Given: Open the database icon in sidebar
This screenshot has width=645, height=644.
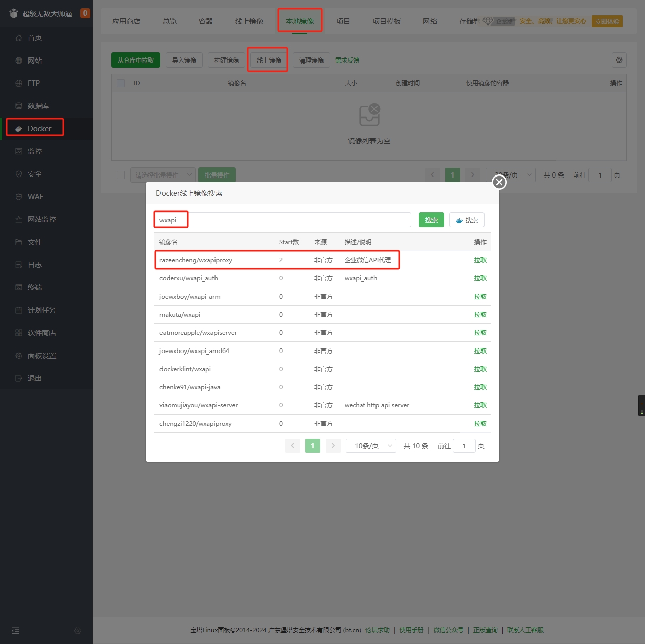Looking at the screenshot, I should pos(19,106).
